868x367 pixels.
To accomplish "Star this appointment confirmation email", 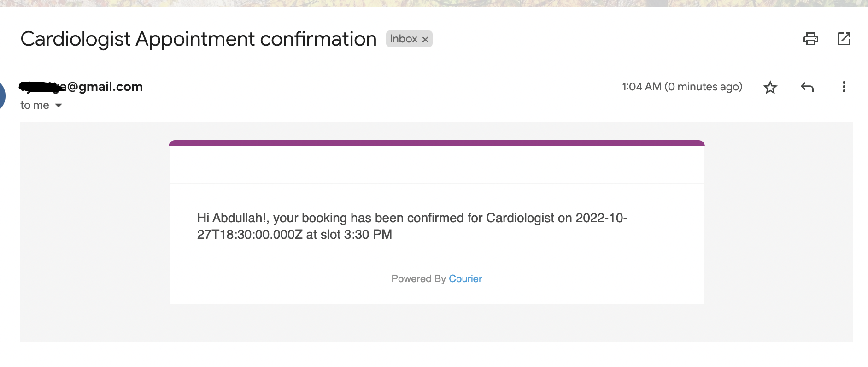I will 770,87.
